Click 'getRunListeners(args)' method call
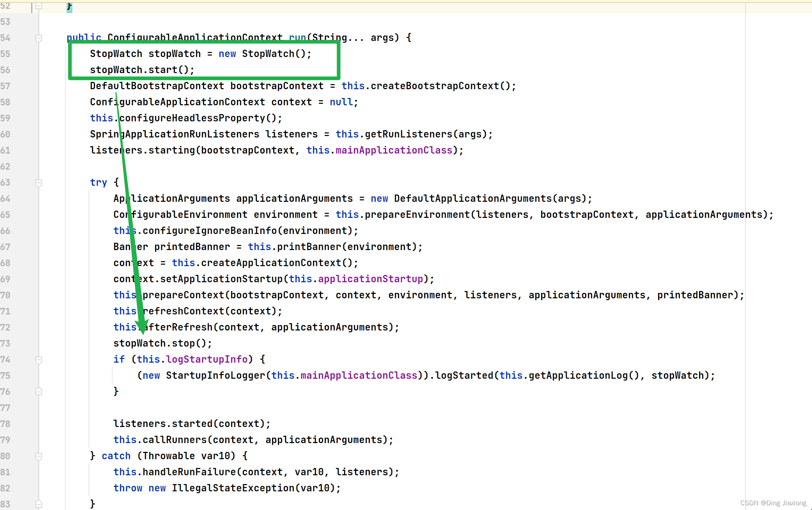812x510 pixels. pyautogui.click(x=426, y=134)
